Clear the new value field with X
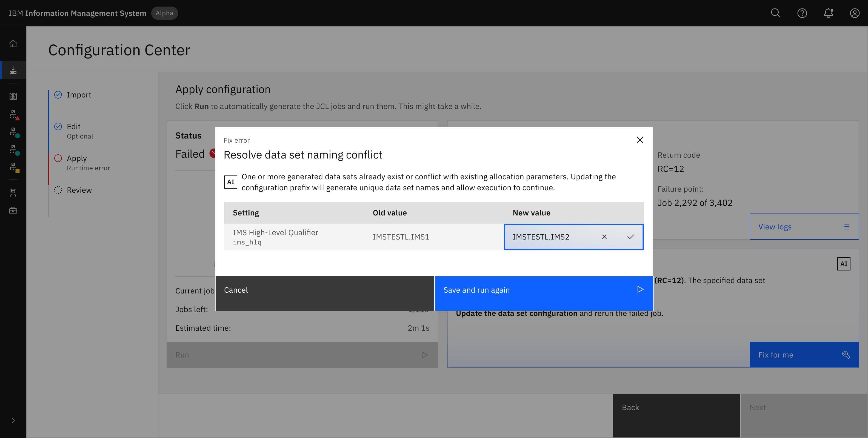The image size is (868, 438). 604,237
